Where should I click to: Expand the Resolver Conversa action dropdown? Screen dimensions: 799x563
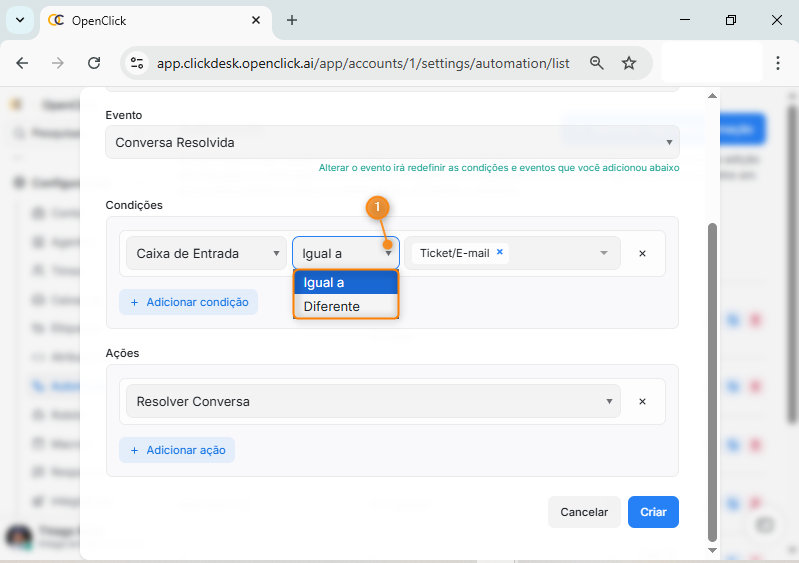tap(372, 401)
